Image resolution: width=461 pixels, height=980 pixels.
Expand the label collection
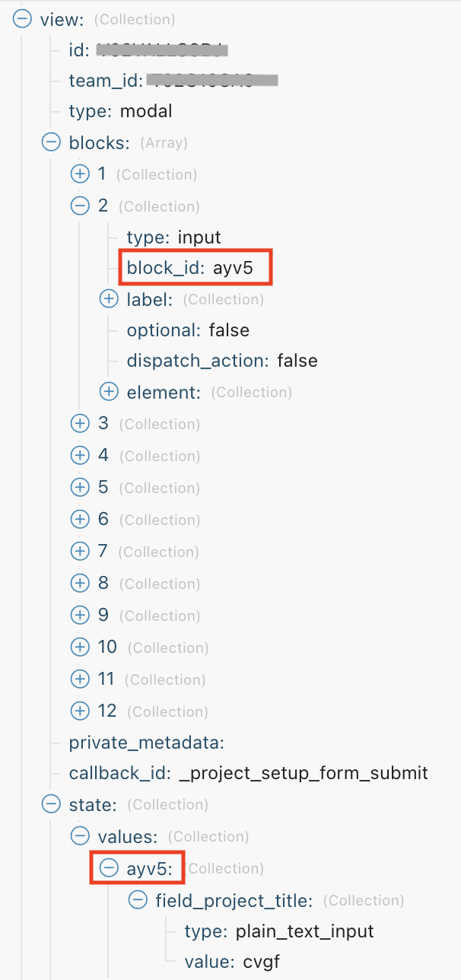coord(109,299)
